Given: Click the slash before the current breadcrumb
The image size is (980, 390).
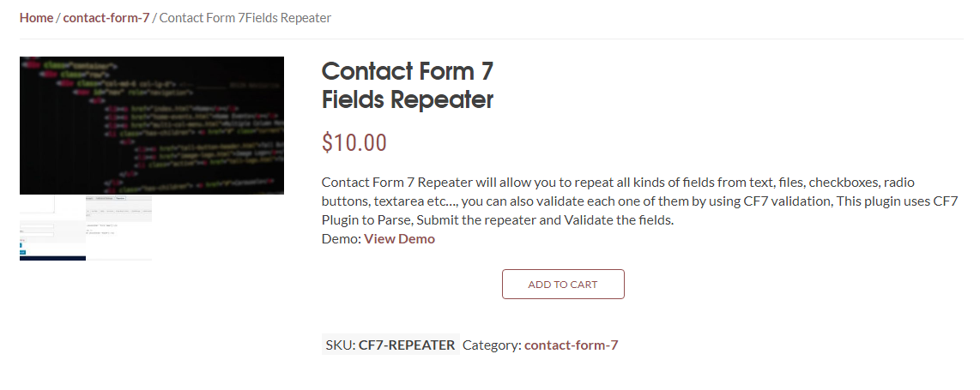Looking at the screenshot, I should [154, 18].
